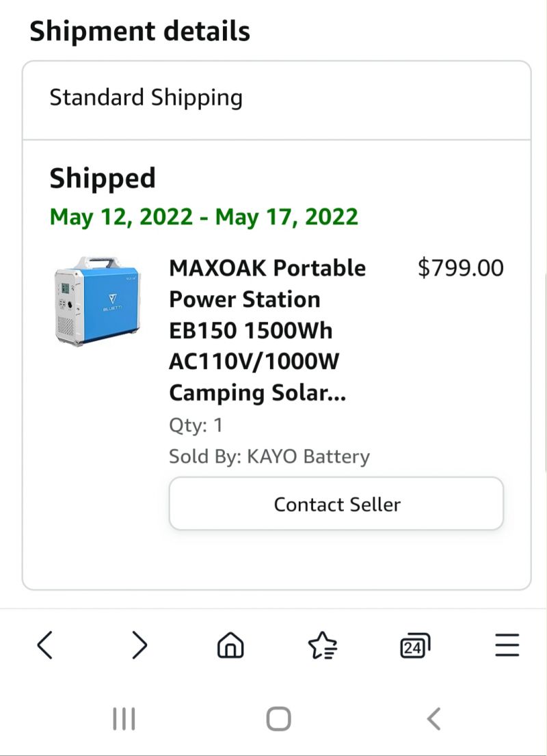Open the MAXOAK power station product image
The height and width of the screenshot is (756, 547).
click(98, 301)
